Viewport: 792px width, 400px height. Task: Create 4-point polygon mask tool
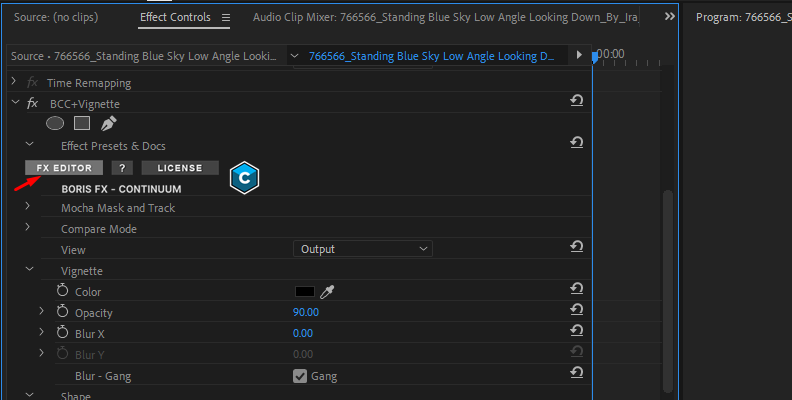pos(82,123)
